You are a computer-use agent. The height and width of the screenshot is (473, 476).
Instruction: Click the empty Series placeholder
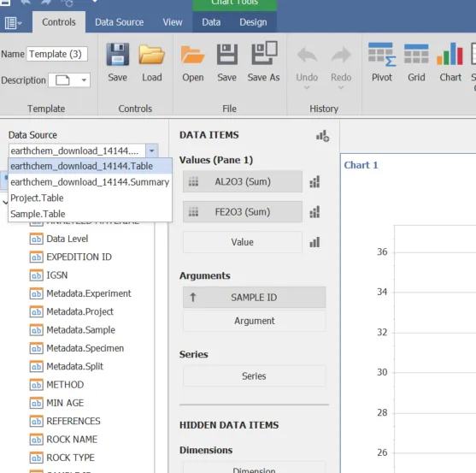(x=254, y=376)
